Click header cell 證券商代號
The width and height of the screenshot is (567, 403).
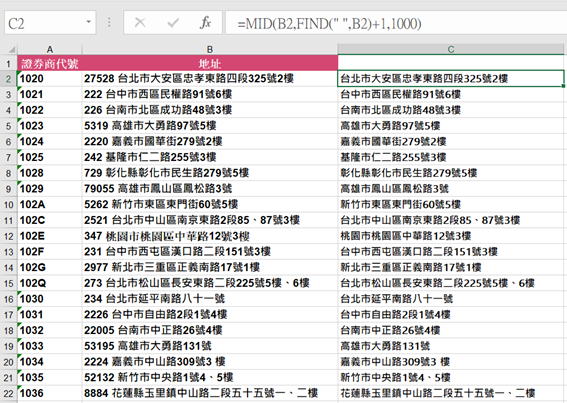point(50,64)
